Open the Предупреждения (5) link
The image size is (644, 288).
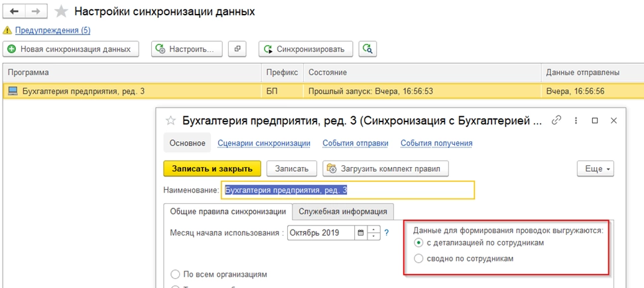pos(52,31)
